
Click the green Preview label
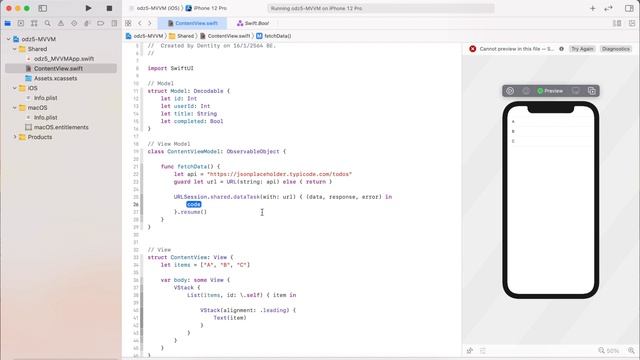pyautogui.click(x=550, y=91)
